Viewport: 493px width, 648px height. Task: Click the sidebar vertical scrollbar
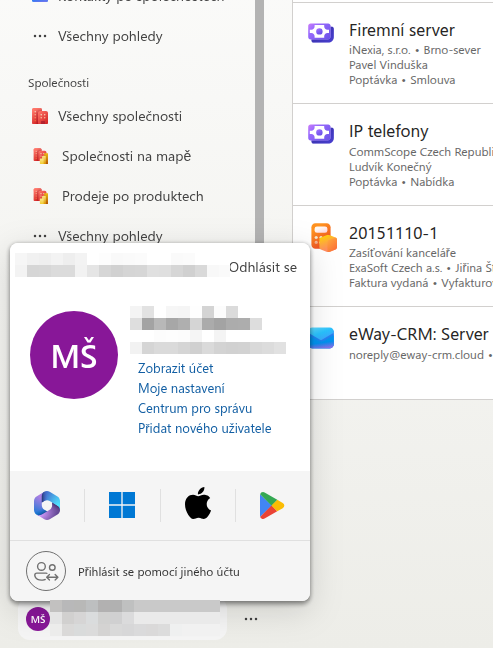point(259,121)
